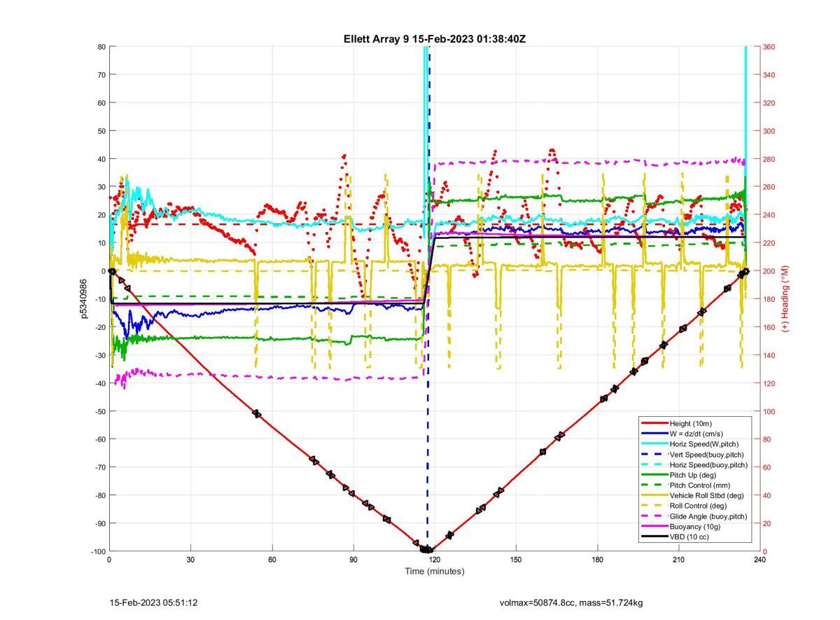
Task: Click the 200 tick on the heading axis
Action: [769, 271]
